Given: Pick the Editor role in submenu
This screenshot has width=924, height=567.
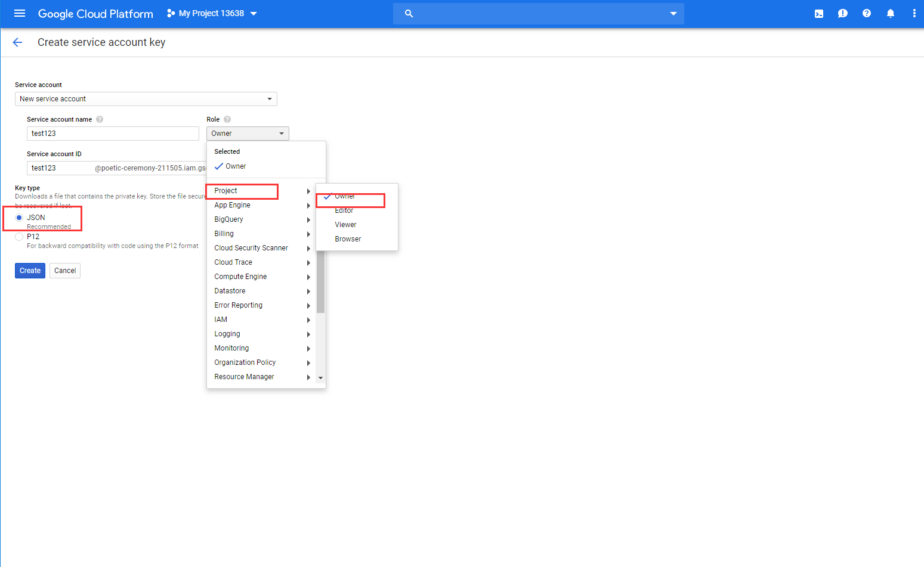Looking at the screenshot, I should 357,210.
